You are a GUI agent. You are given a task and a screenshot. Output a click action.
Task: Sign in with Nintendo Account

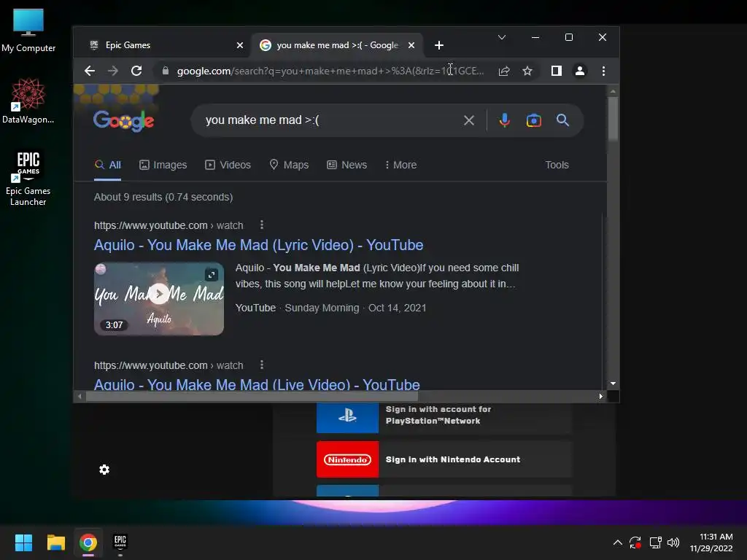point(444,459)
